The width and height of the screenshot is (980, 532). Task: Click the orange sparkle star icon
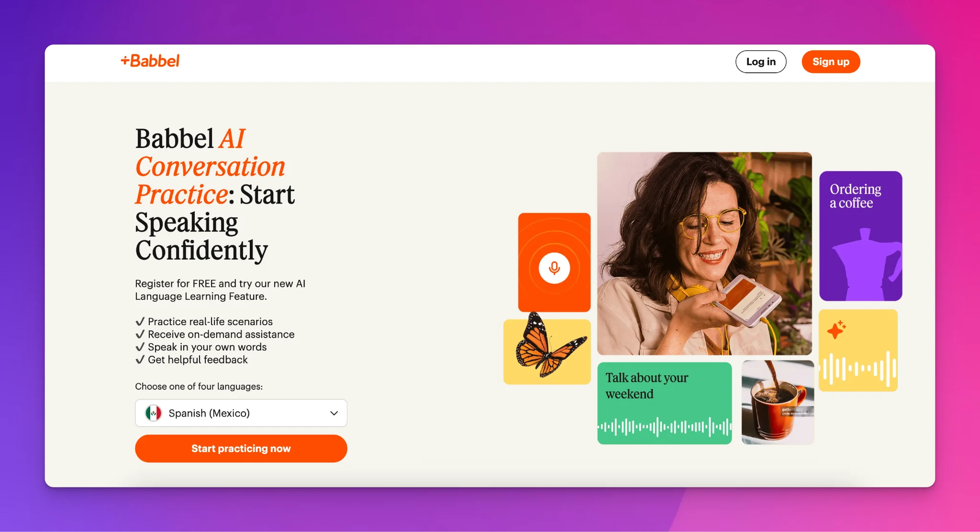point(836,329)
